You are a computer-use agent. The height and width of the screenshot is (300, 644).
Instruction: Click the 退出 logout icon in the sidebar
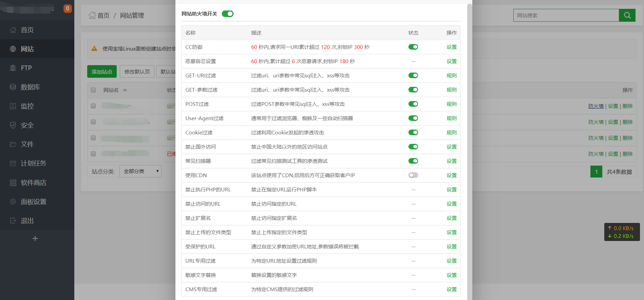(x=13, y=221)
